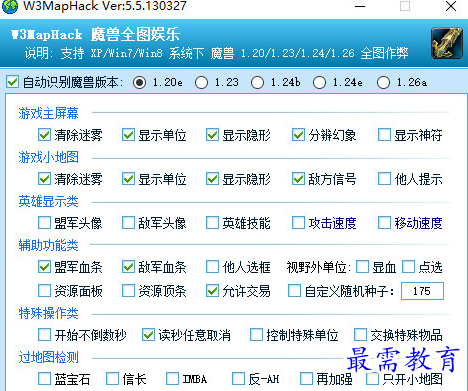
Task: Select the 1.26a version radio button
Action: coord(383,82)
